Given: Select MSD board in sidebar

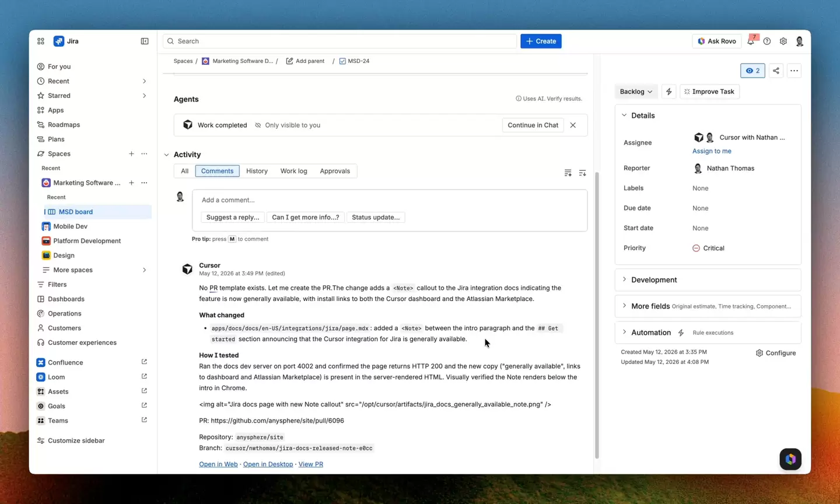Looking at the screenshot, I should tap(97, 212).
